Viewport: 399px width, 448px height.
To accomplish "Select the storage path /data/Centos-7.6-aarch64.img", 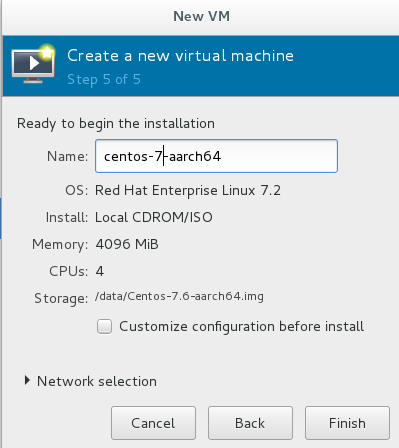I will (x=179, y=296).
